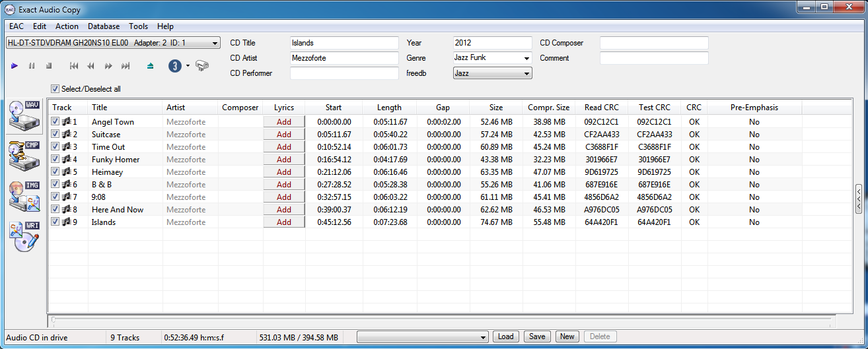Skip to next track icon

(126, 66)
